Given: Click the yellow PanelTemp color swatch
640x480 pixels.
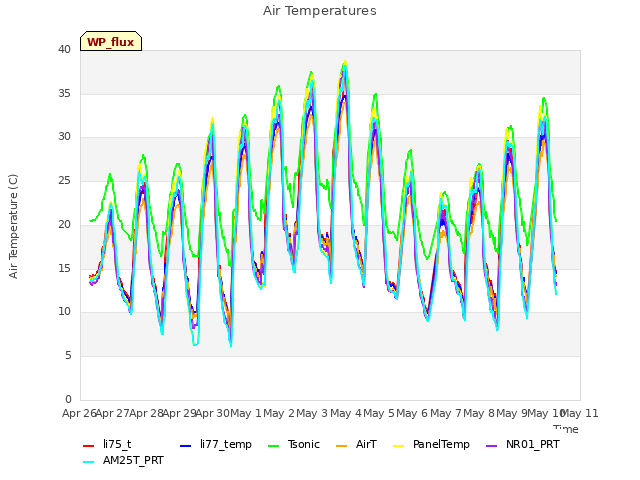Looking at the screenshot, I should (398, 446).
